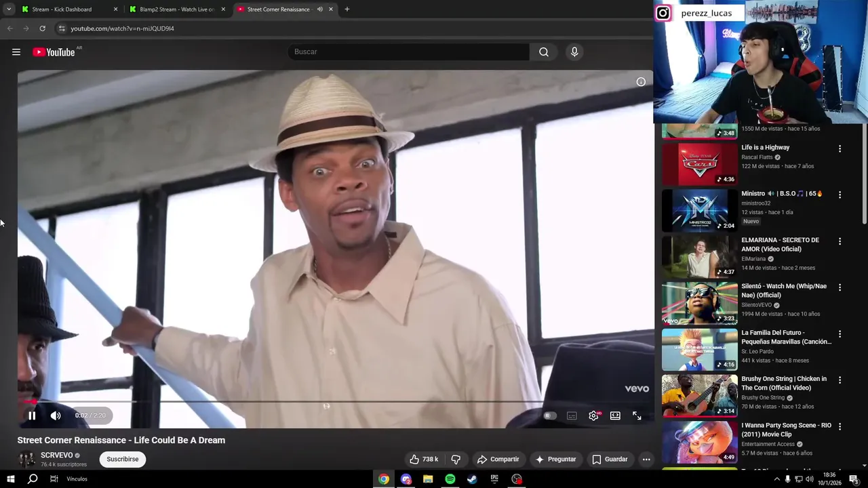Screen dimensions: 868x488
Task: Subscribe with the Suscribirse button
Action: 123,459
